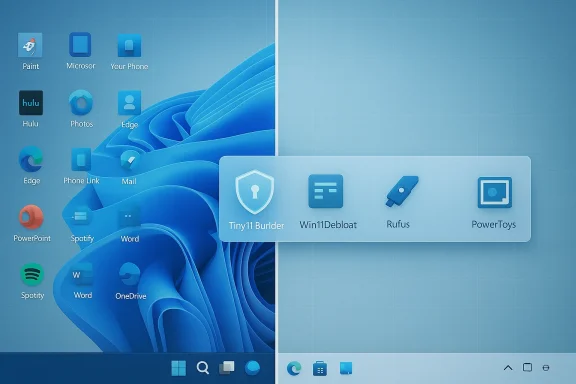The width and height of the screenshot is (576, 384).
Task: Open the green Spotify logo desktop icon
Action: coord(32,274)
